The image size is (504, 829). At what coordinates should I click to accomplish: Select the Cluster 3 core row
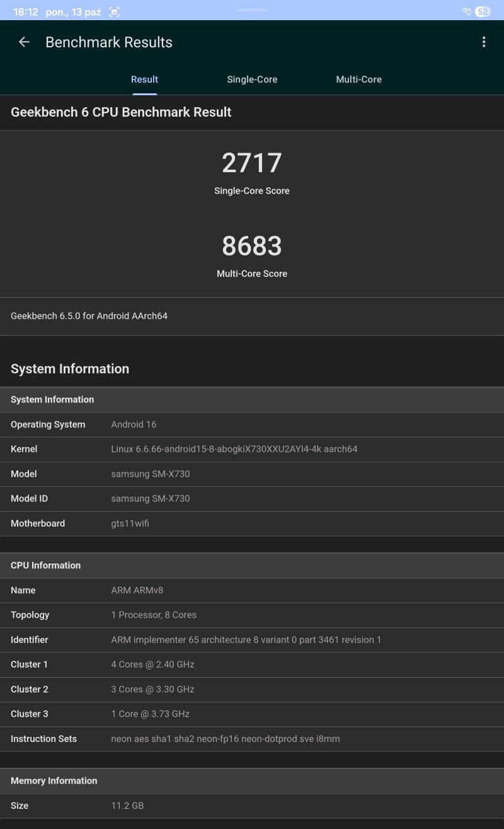point(252,714)
